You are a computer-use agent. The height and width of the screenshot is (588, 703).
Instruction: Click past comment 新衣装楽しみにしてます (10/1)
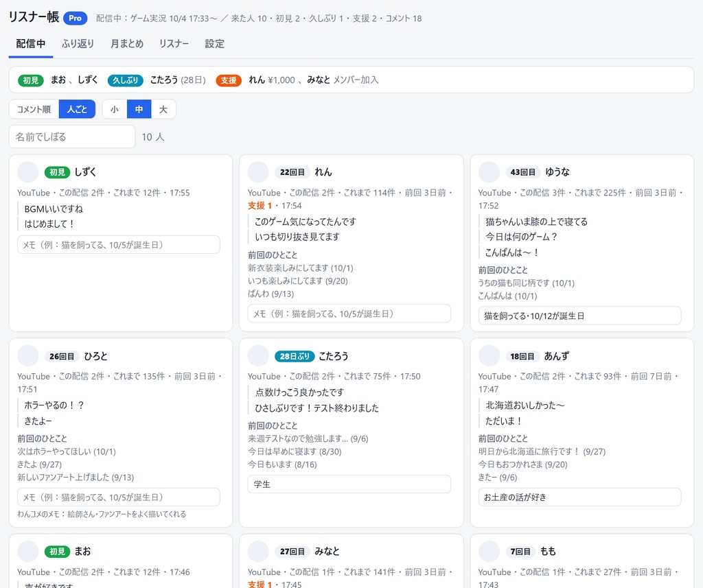(301, 268)
